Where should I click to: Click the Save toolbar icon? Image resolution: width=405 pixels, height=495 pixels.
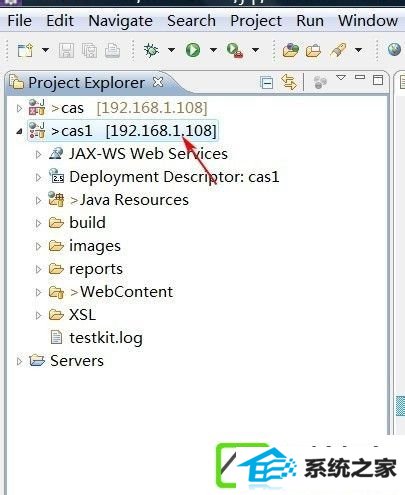tap(66, 51)
